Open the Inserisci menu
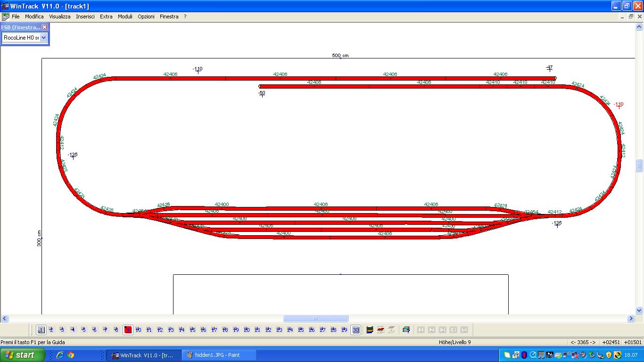The width and height of the screenshot is (644, 362). 85,16
